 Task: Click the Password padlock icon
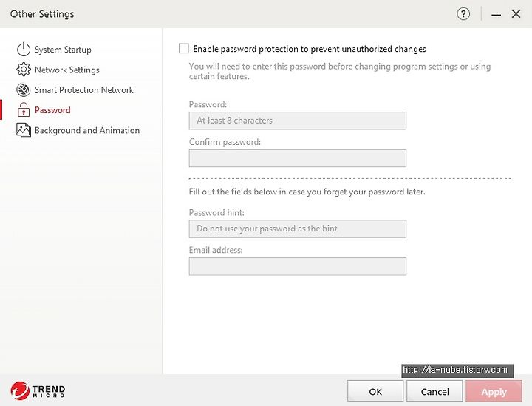24,109
